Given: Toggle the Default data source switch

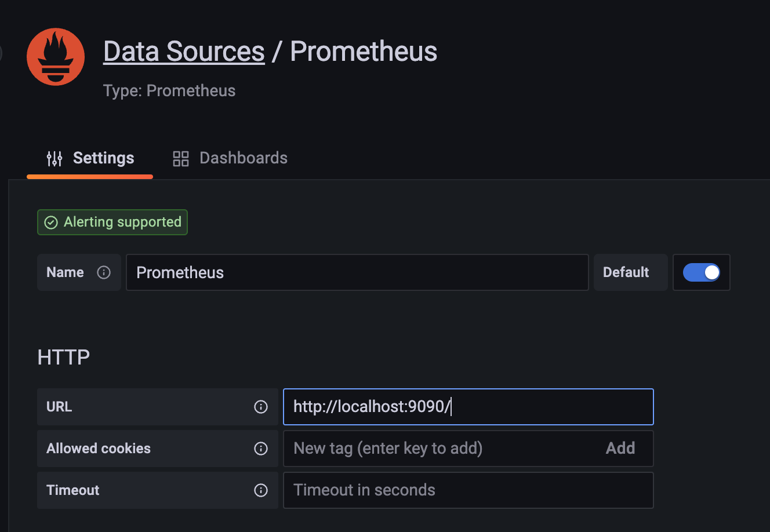Looking at the screenshot, I should pos(701,272).
